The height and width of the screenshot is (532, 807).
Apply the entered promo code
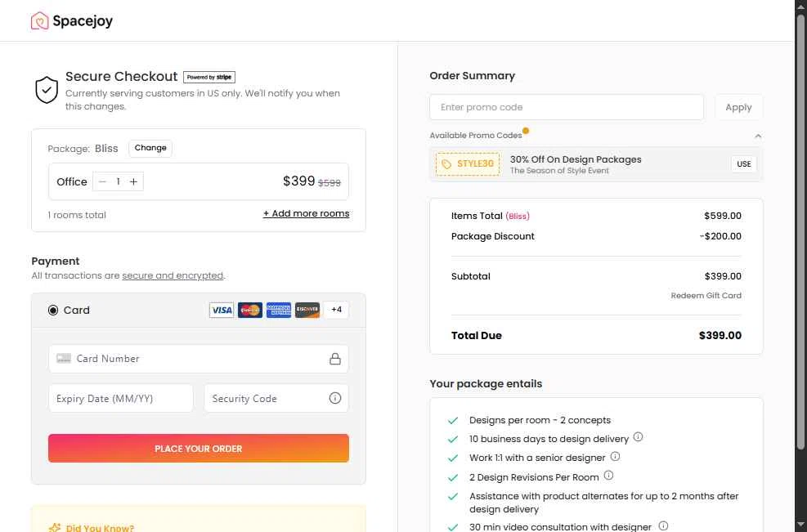(x=738, y=108)
